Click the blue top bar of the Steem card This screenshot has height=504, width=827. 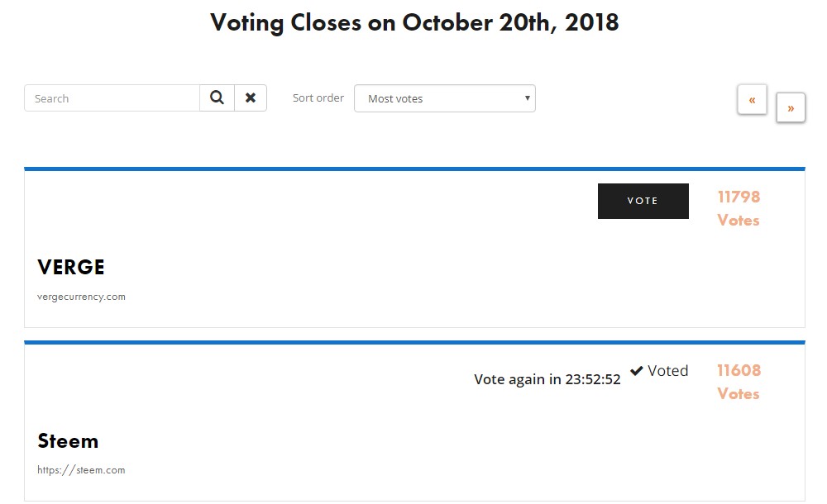click(x=414, y=342)
